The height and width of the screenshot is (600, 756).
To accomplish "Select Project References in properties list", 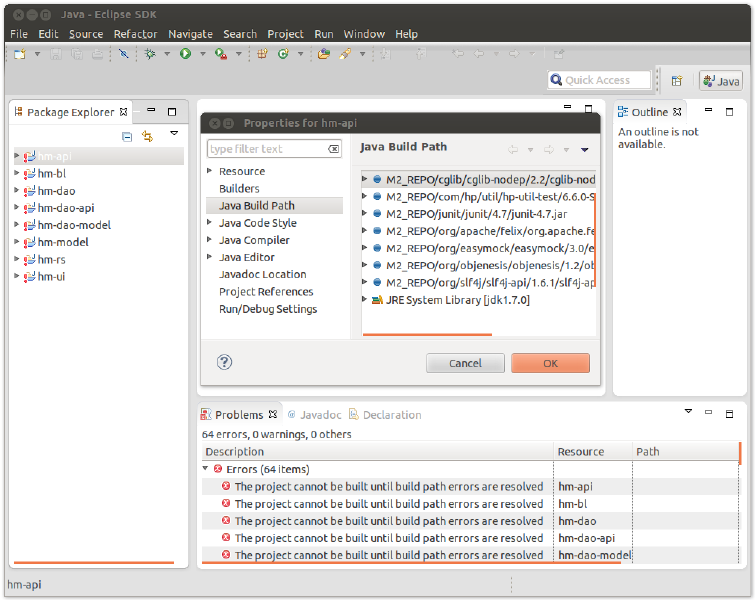I will coord(265,292).
